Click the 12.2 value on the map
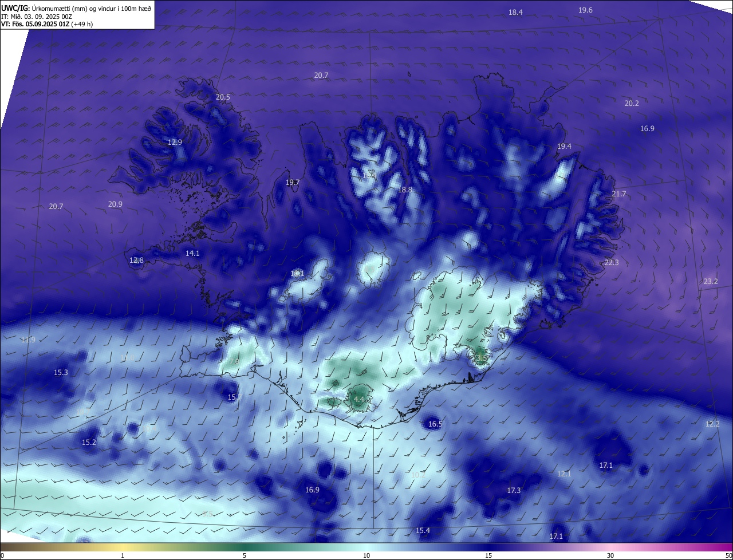 712,424
